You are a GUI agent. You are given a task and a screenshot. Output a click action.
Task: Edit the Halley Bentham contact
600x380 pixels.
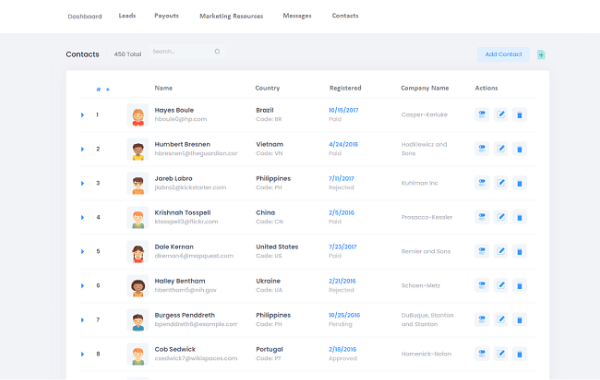501,285
